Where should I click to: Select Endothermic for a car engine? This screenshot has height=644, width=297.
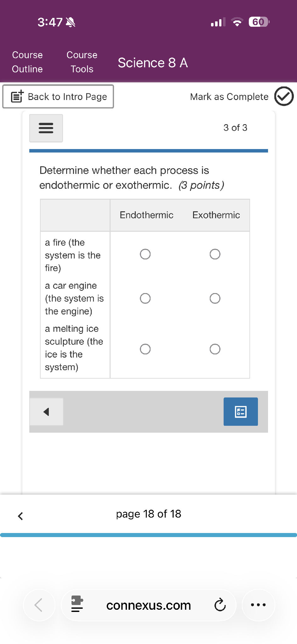(145, 298)
